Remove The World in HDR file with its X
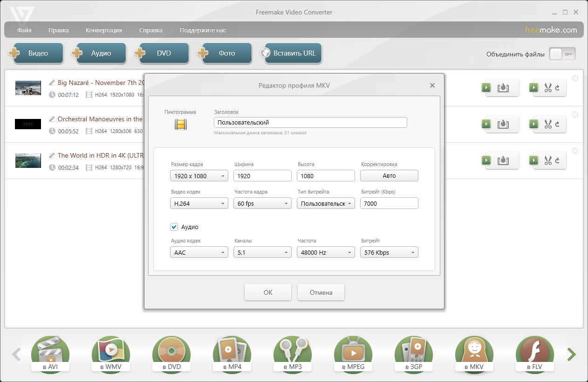Screen dimensions: 588x382 [x=575, y=151]
